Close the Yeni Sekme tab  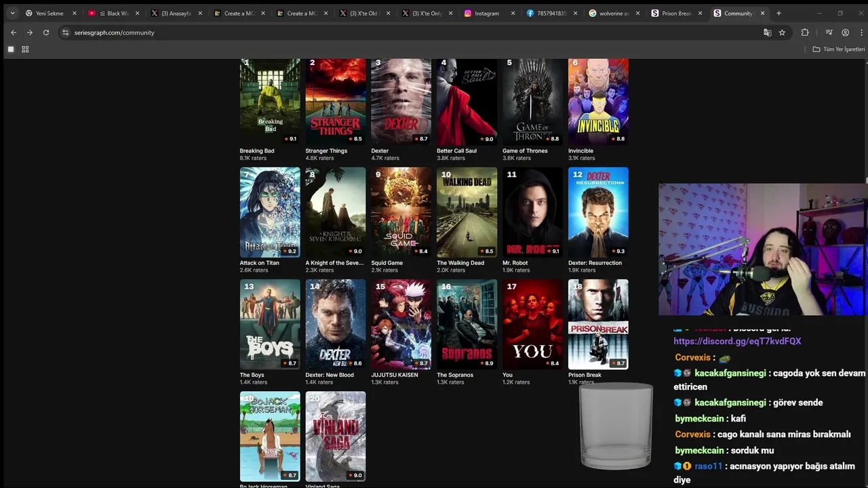(75, 13)
